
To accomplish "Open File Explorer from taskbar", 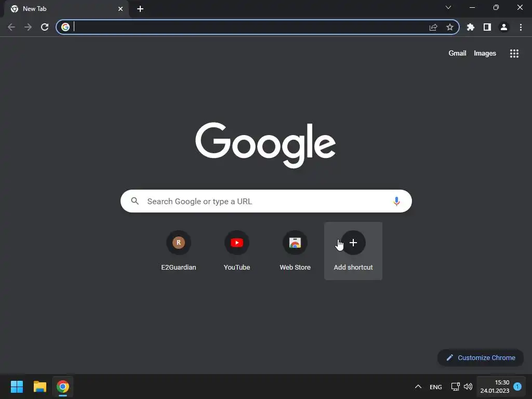I will pyautogui.click(x=39, y=387).
